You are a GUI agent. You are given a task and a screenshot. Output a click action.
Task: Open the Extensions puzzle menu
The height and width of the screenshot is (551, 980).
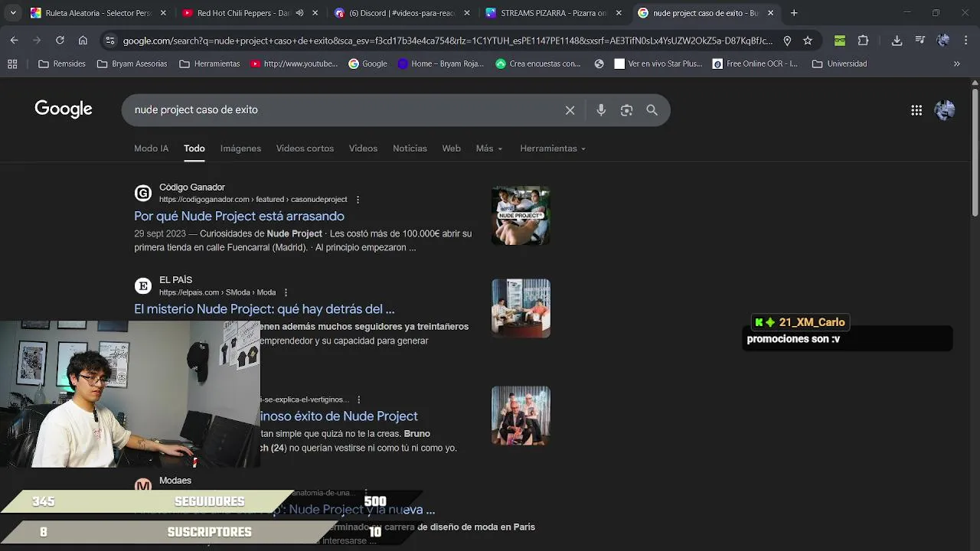pyautogui.click(x=863, y=41)
